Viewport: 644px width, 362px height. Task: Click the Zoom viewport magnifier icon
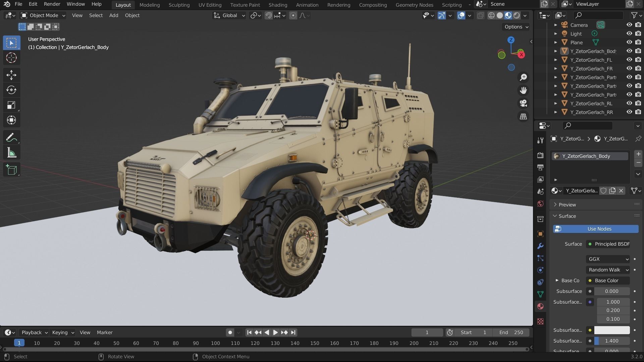pyautogui.click(x=523, y=77)
